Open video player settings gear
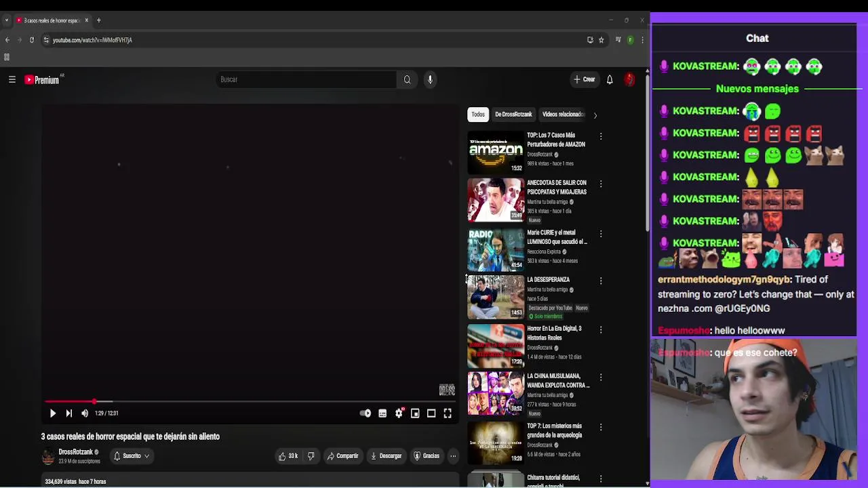The image size is (868, 488). (x=399, y=413)
